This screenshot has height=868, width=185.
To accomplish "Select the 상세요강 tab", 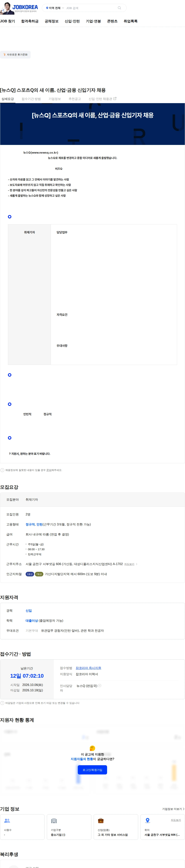I will (8, 99).
